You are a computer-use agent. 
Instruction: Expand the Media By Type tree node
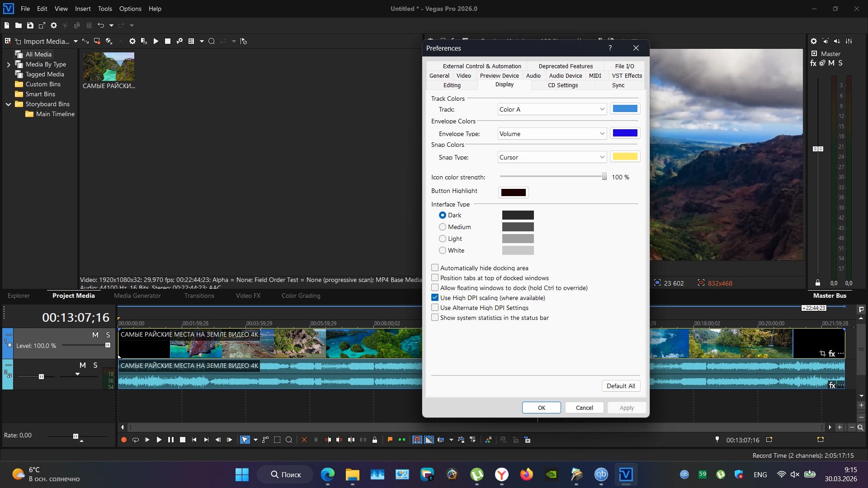(8, 65)
